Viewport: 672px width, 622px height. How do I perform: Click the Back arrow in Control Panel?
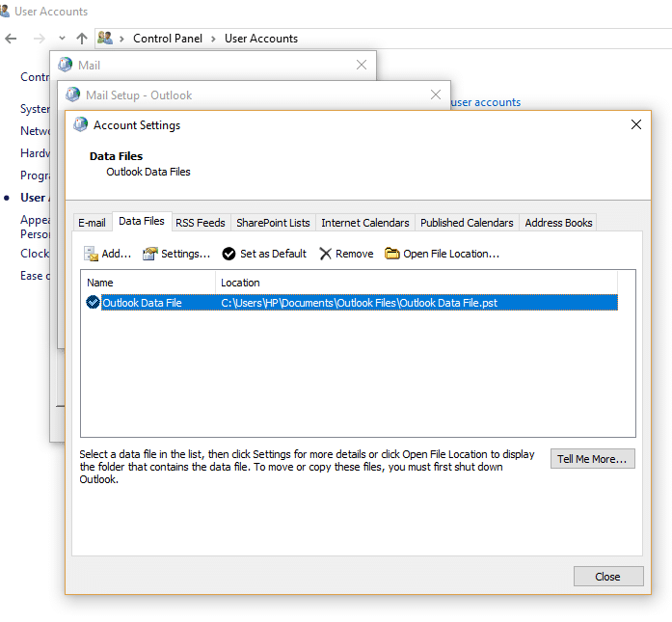click(x=12, y=39)
